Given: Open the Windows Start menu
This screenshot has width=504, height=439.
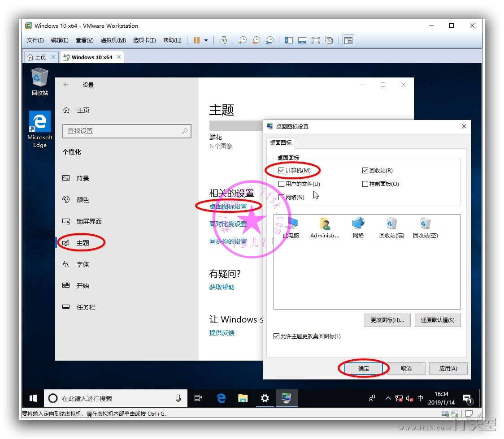Looking at the screenshot, I should coord(33,399).
